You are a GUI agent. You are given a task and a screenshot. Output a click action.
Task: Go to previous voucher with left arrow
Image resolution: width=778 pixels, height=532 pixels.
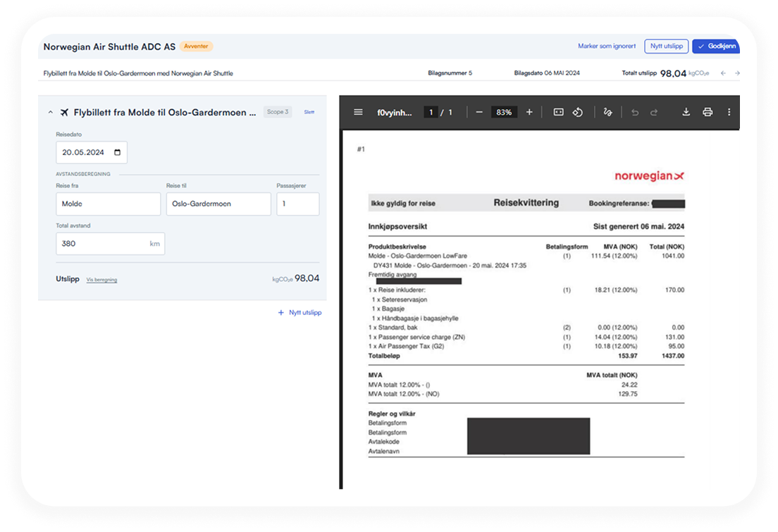tap(723, 73)
